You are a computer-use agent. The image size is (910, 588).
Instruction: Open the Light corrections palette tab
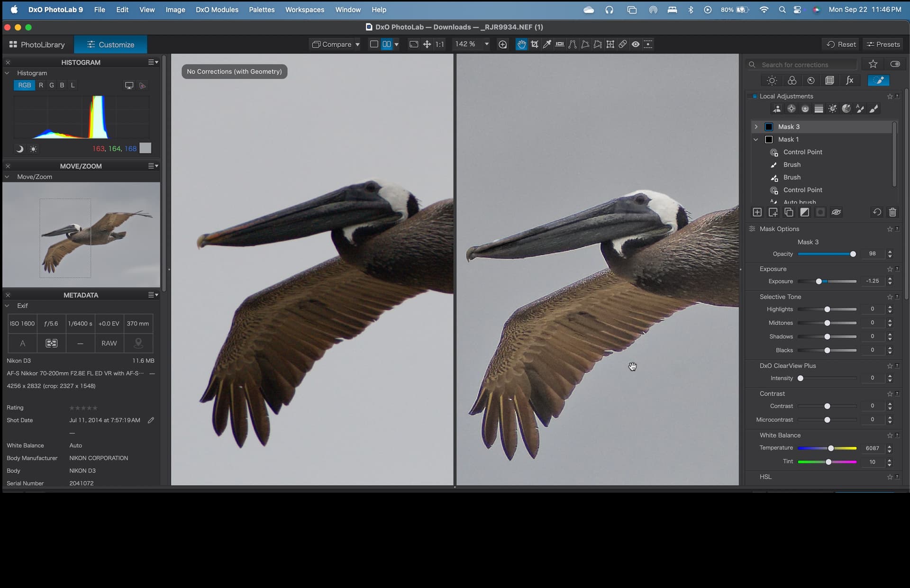tap(772, 81)
